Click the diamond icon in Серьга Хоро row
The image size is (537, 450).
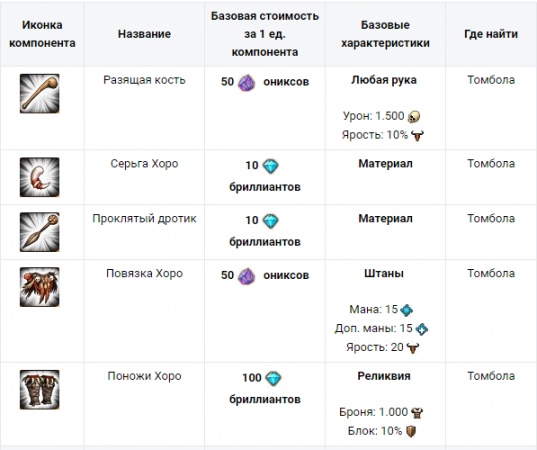271,166
